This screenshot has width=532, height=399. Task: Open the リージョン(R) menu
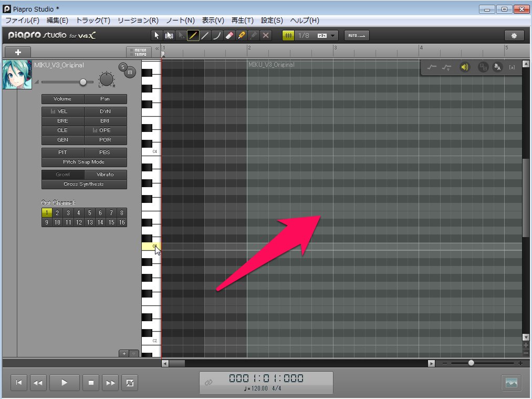point(138,21)
